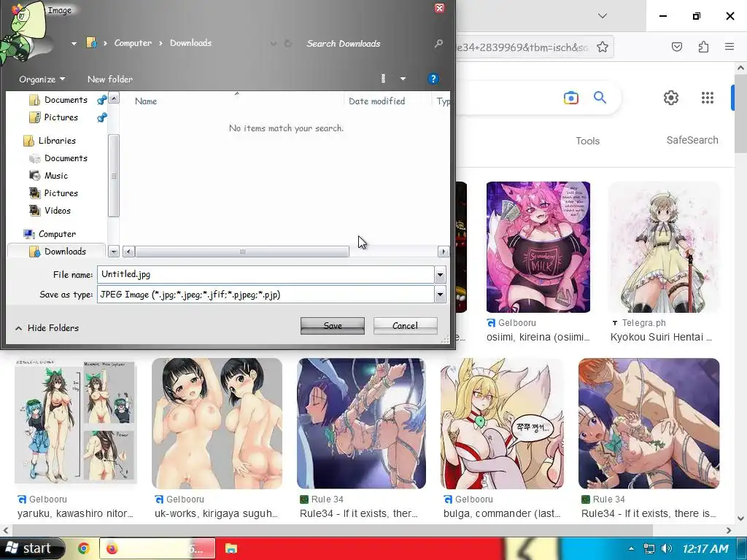Launch Chrome from the taskbar
Image resolution: width=747 pixels, height=560 pixels.
tap(84, 548)
